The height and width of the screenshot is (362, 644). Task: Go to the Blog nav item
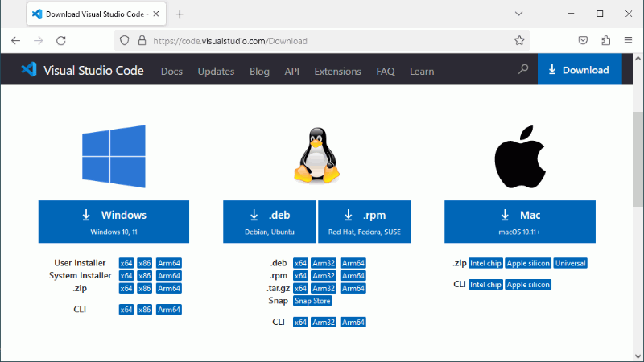pos(259,72)
